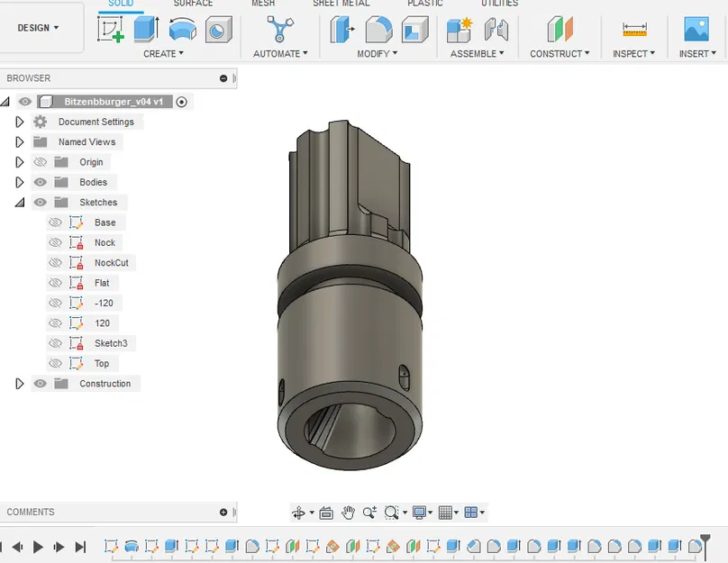728x563 pixels.
Task: Activate the Extrude tool
Action: [146, 28]
